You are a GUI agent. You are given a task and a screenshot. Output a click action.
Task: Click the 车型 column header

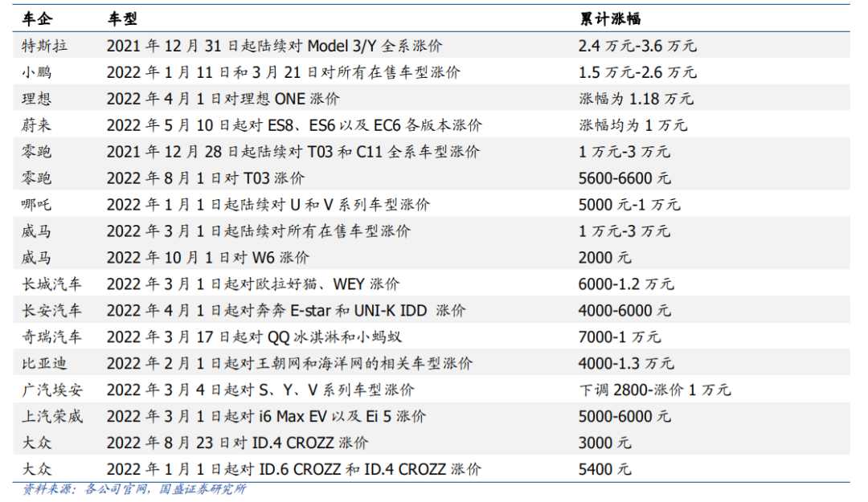(122, 18)
